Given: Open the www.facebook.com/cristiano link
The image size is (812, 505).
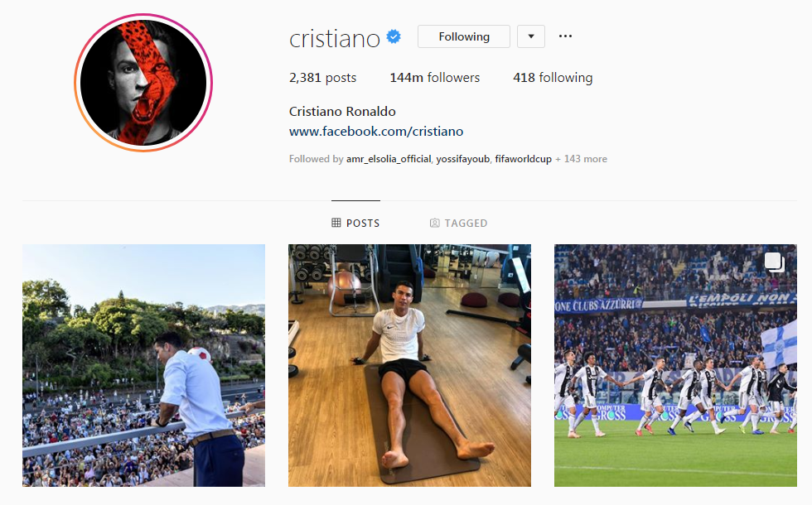Looking at the screenshot, I should click(376, 132).
